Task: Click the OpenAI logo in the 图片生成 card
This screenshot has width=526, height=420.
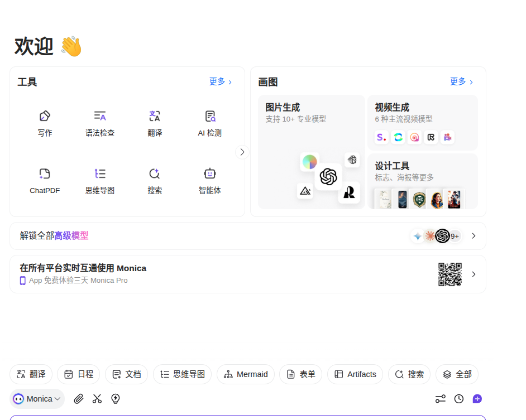Action: pyautogui.click(x=328, y=177)
